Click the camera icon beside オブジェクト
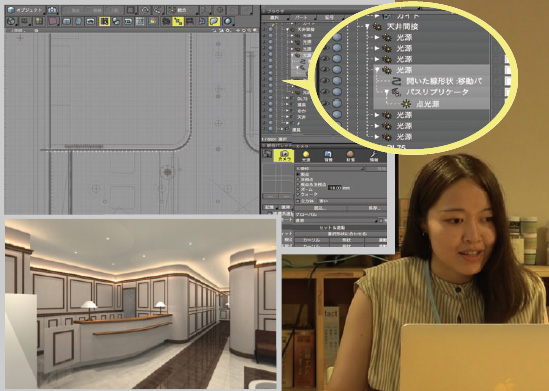The image size is (549, 391). 52,10
